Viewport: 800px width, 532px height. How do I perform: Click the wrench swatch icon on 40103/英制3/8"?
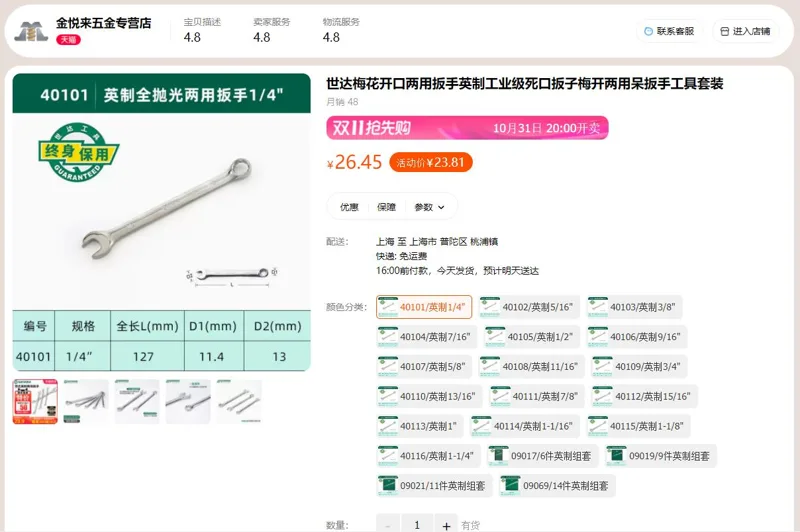pos(598,307)
